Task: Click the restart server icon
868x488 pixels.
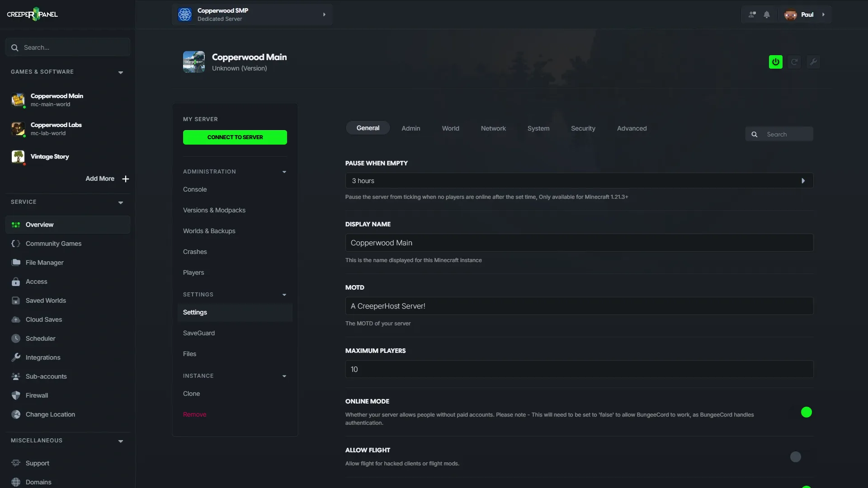Action: pos(794,62)
